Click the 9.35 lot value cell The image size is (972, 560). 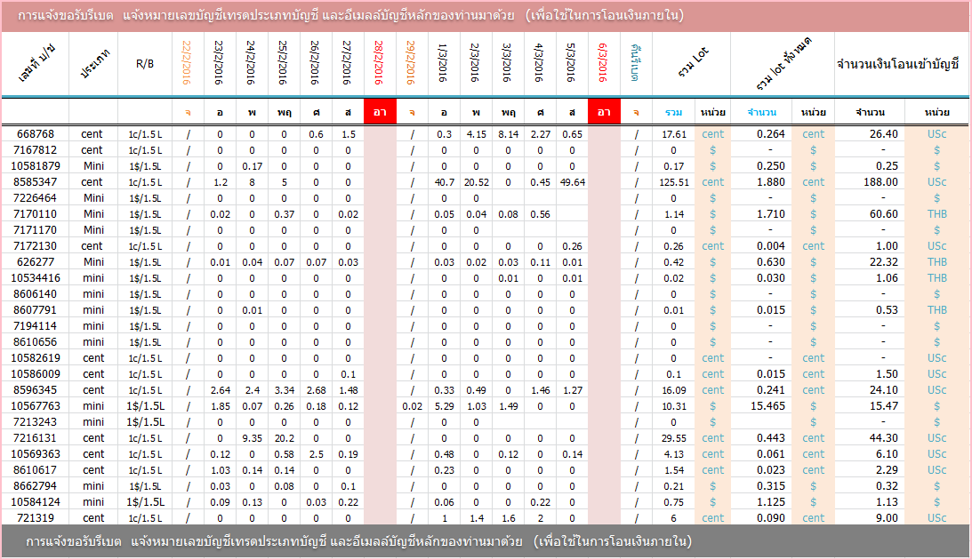click(252, 438)
